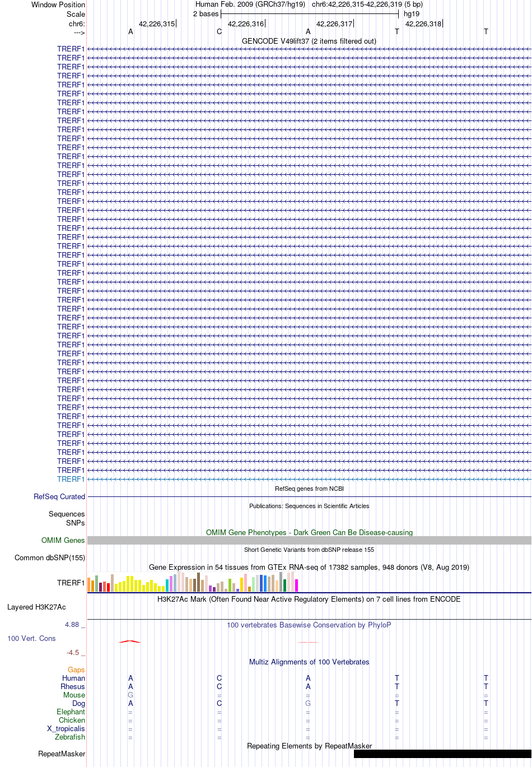Click the Common dbSNP(155) label

50,558
